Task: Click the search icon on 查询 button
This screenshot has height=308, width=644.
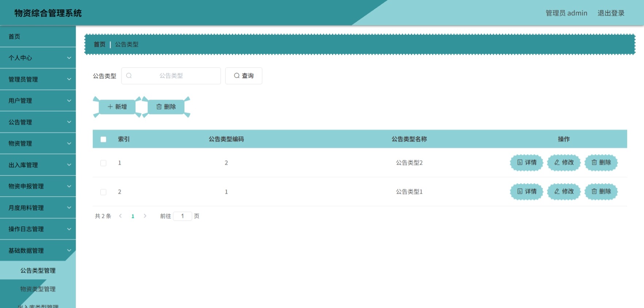Action: (x=237, y=76)
